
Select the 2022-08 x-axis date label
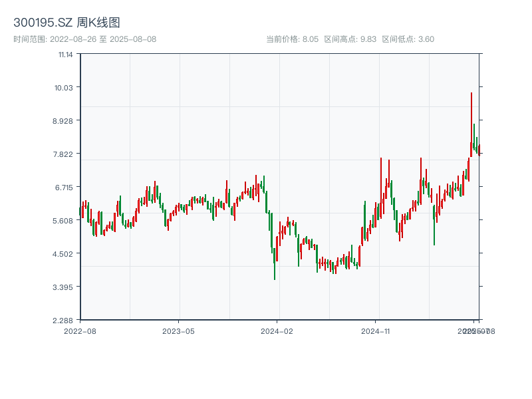click(80, 331)
